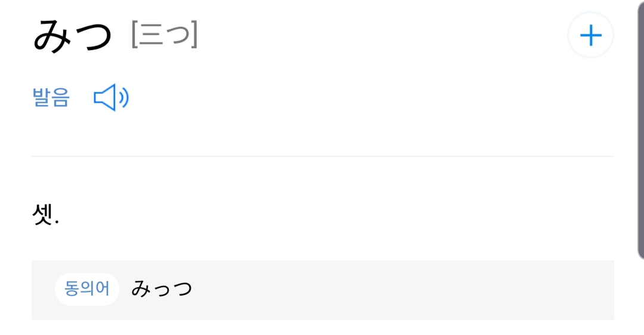Viewport: 644px width, 335px height.
Task: Click the opening bracket before 三つ
Action: pos(135,35)
